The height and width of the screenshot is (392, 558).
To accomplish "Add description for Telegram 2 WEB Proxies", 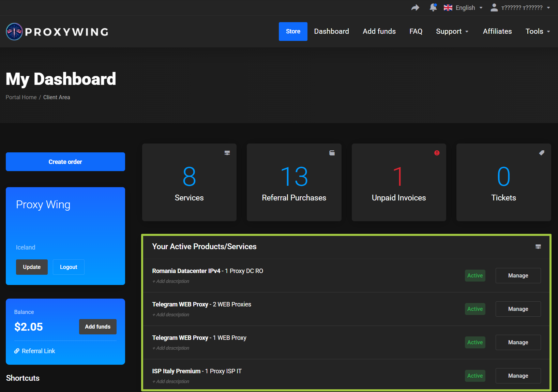I will pyautogui.click(x=171, y=315).
